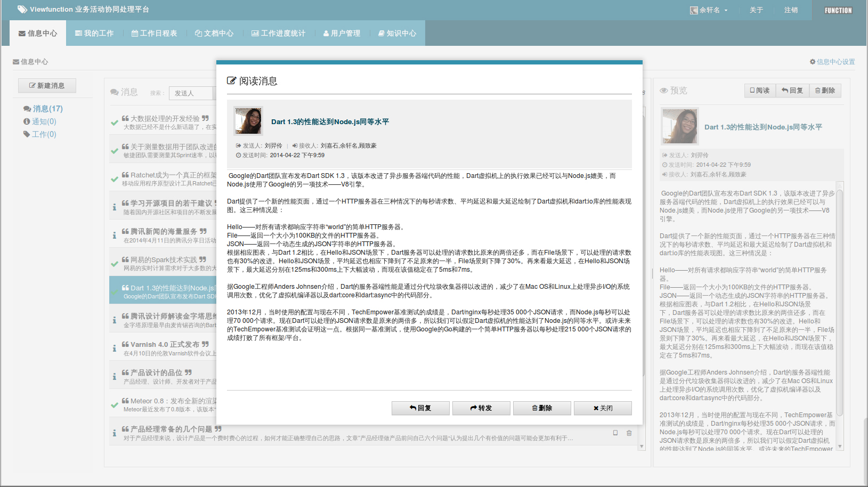
Task: Click 回复 button in the dialog
Action: (x=420, y=408)
